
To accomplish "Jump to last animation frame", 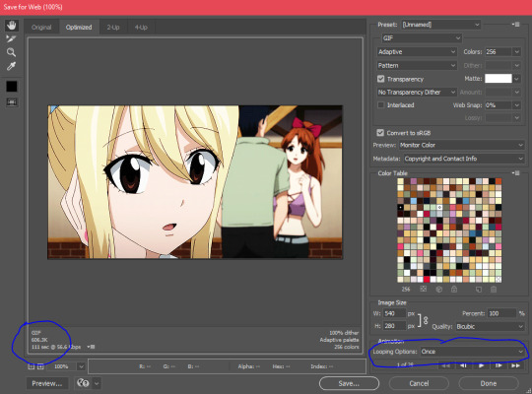I will click(515, 365).
